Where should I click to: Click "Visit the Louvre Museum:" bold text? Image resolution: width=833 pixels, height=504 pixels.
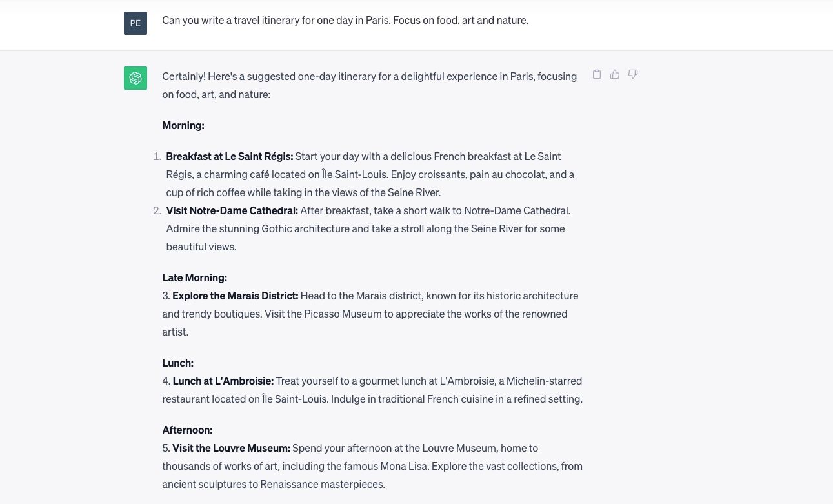click(231, 448)
